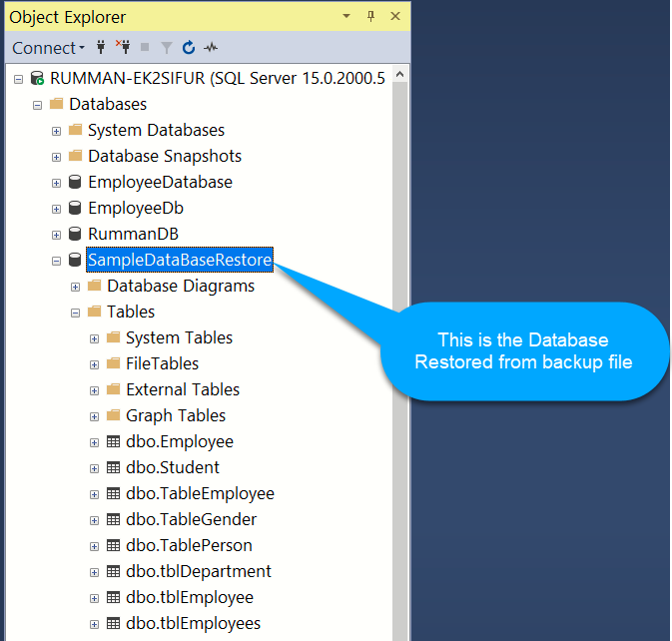
Task: Collapse the Tables folder
Action: click(x=75, y=313)
